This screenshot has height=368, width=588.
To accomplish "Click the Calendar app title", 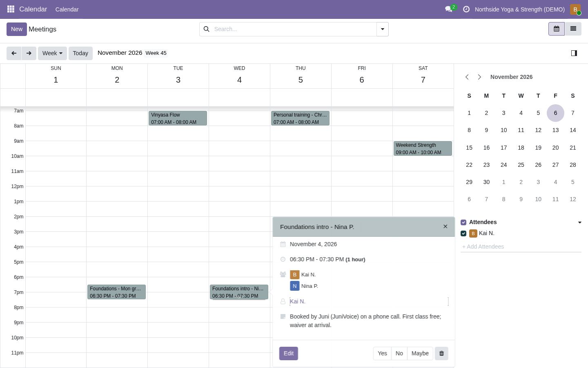I will click(33, 9).
